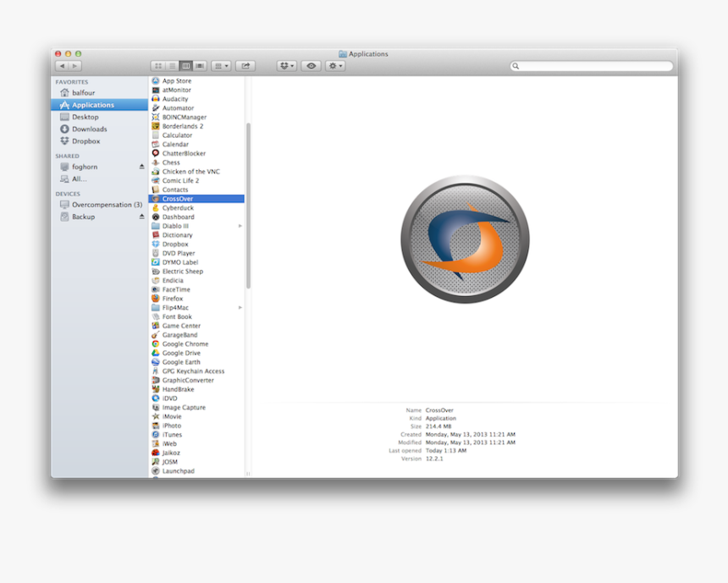Open Desktop from the sidebar
This screenshot has height=583, width=728.
pyautogui.click(x=99, y=117)
